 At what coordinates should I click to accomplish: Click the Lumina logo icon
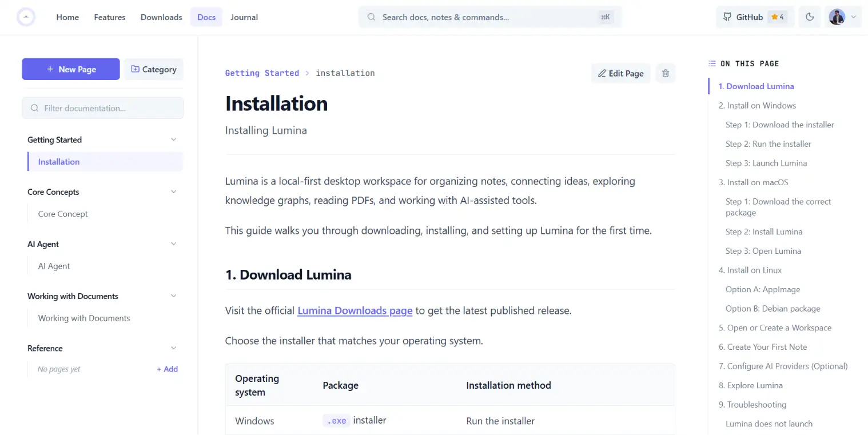(x=26, y=17)
